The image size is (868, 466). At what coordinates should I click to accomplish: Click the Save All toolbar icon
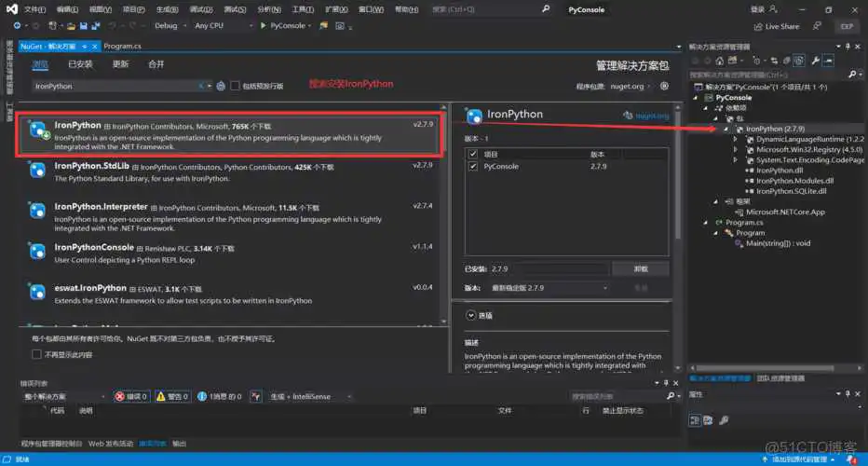click(95, 26)
